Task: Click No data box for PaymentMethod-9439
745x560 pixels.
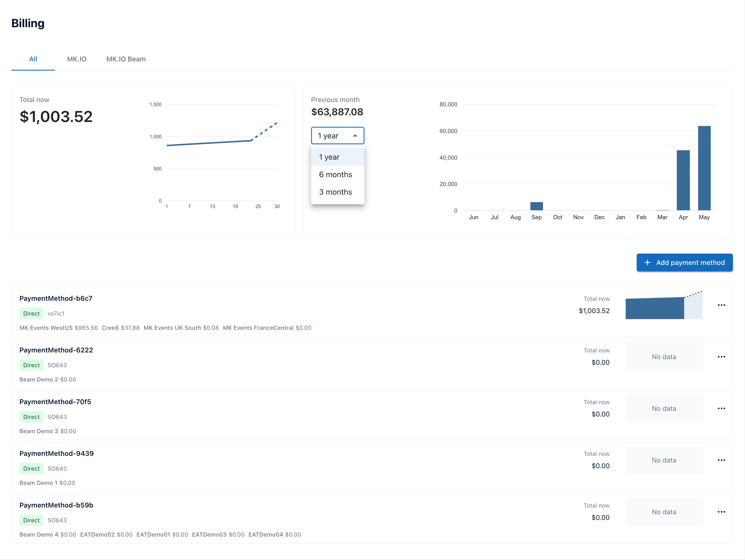Action: [x=664, y=460]
